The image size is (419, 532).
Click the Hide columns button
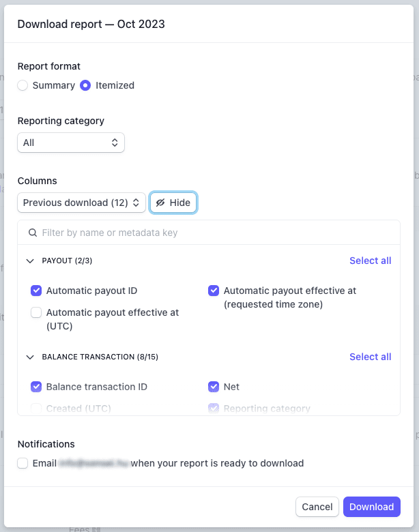pyautogui.click(x=173, y=203)
